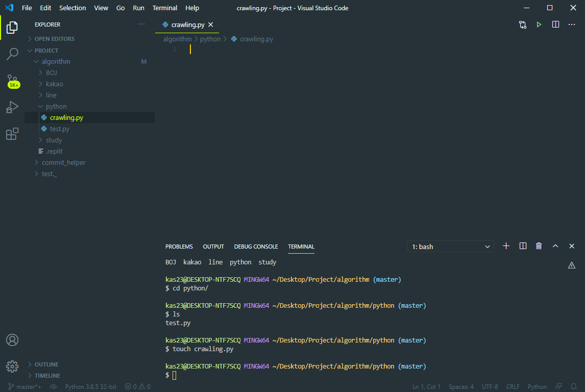Open Source Control view with 5K+ badge
The width and height of the screenshot is (585, 392).
click(x=13, y=81)
